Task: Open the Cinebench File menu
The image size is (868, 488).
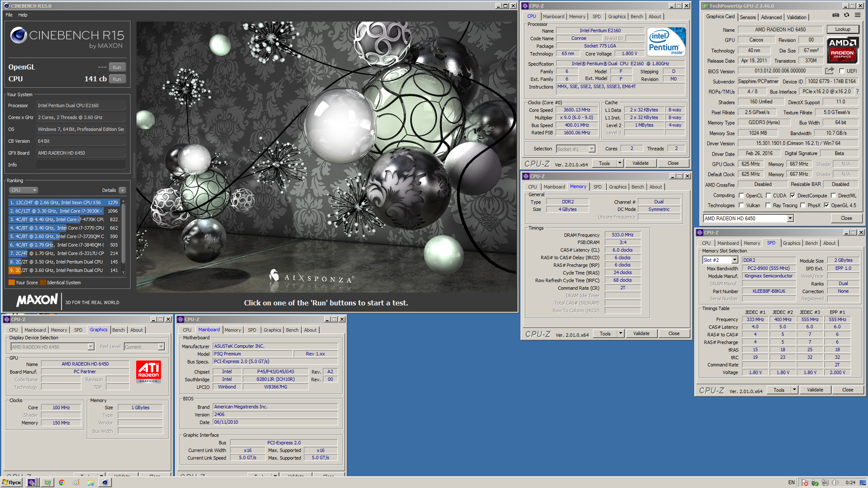Action: (x=9, y=15)
